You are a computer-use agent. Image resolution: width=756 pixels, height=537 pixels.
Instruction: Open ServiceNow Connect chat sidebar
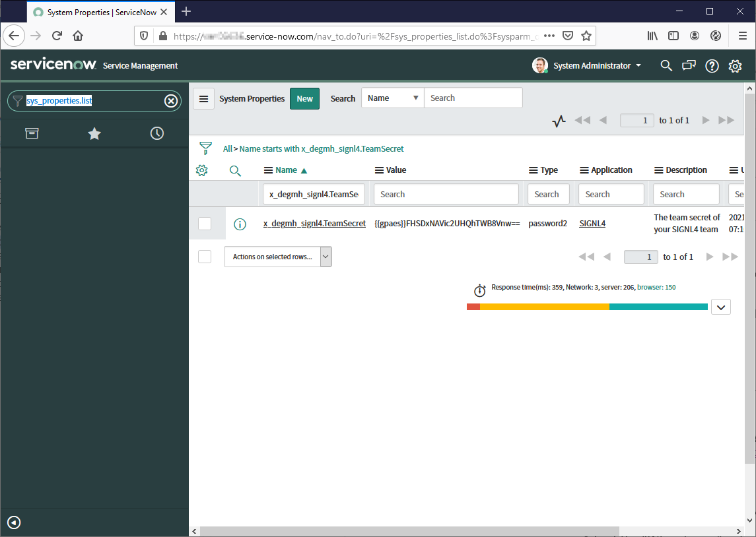click(689, 65)
